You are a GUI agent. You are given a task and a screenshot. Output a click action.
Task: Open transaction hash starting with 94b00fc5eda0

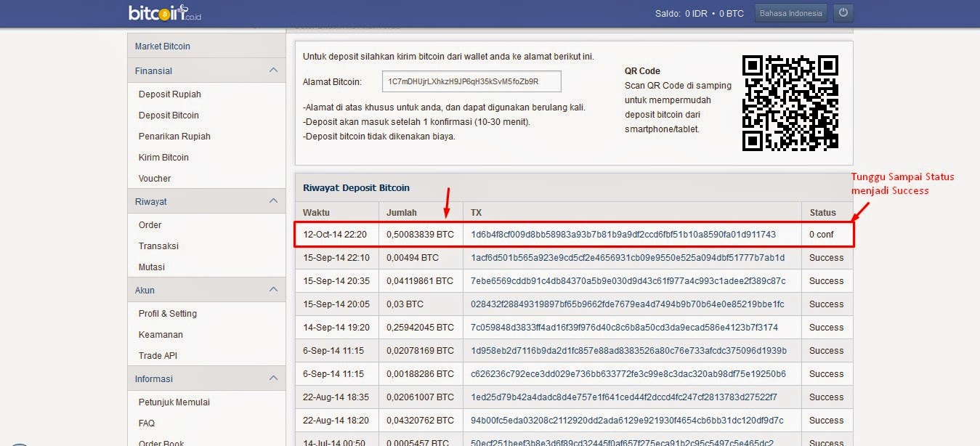(x=627, y=421)
